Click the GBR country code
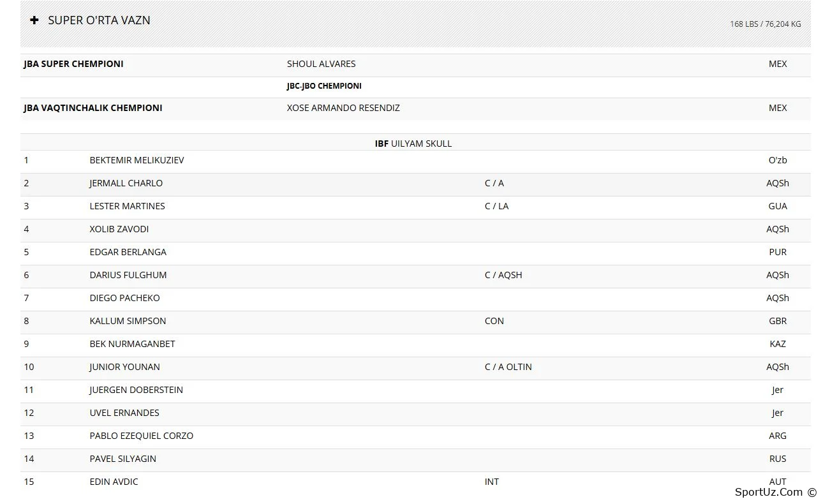The image size is (823, 504). pyautogui.click(x=778, y=321)
